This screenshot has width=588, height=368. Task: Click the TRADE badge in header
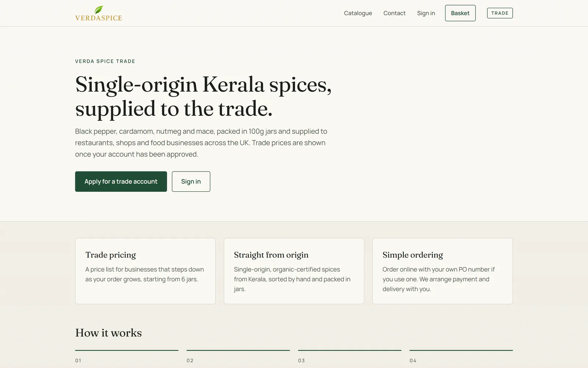point(500,13)
